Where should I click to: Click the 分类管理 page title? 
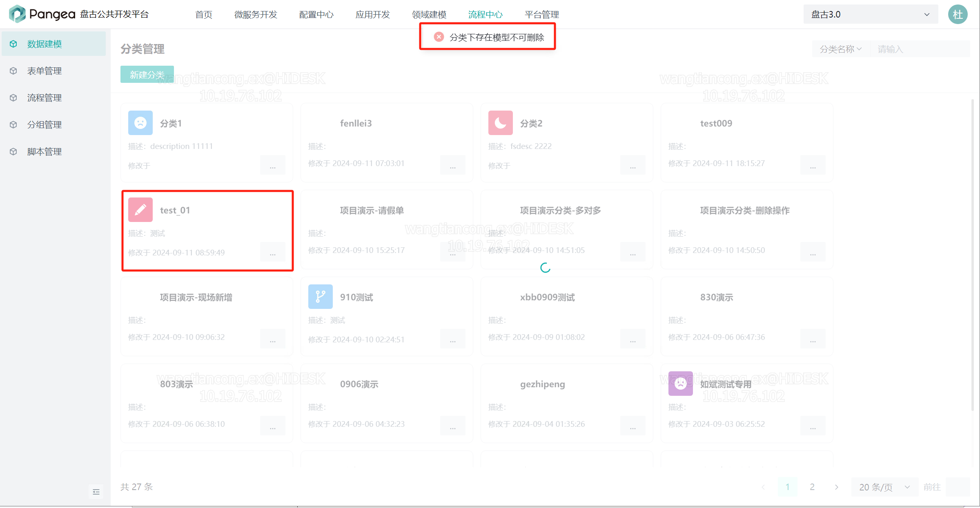tap(143, 49)
